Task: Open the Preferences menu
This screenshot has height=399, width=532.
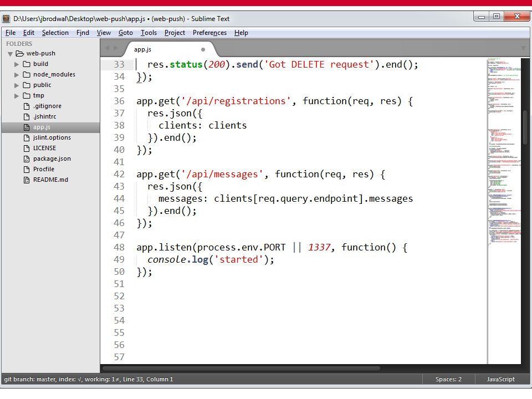Action: click(209, 33)
